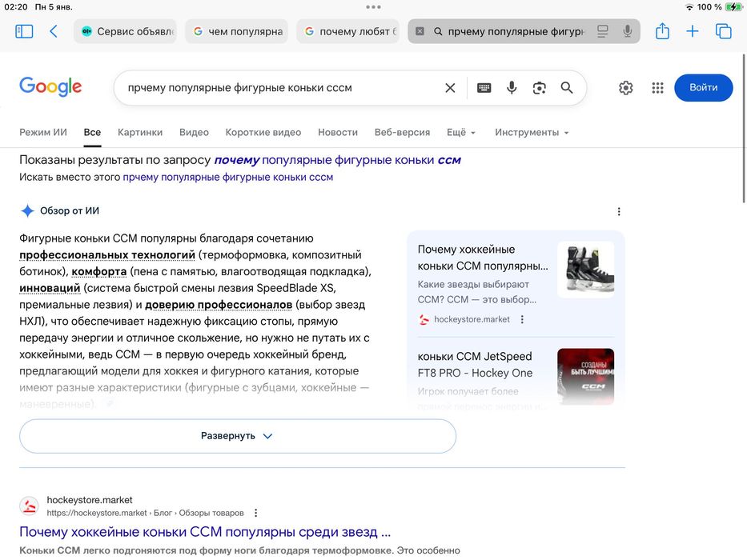Select the 'Картинки' results tab
This screenshot has width=747, height=560.
coord(140,132)
